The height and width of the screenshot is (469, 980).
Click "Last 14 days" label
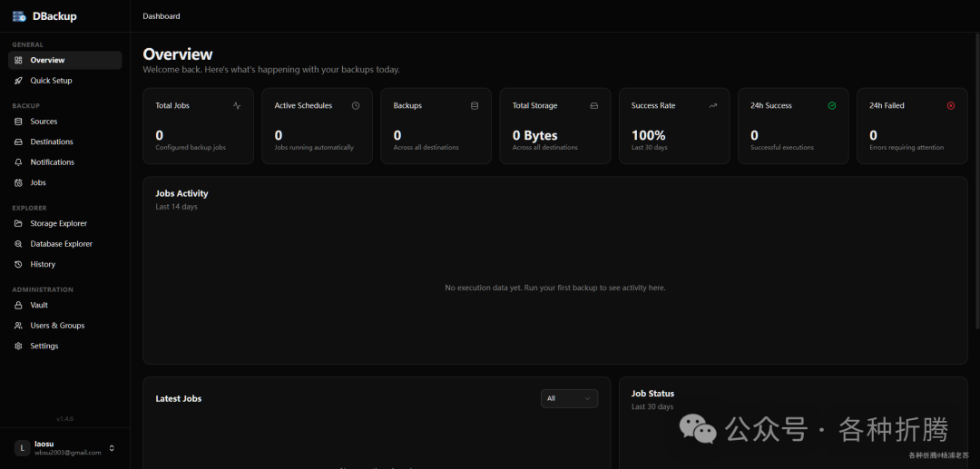[176, 207]
